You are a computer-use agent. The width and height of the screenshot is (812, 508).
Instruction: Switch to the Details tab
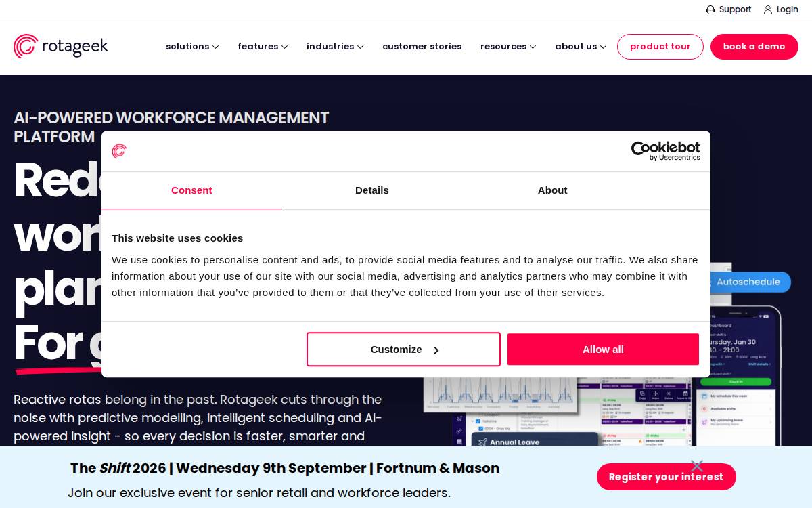(372, 190)
